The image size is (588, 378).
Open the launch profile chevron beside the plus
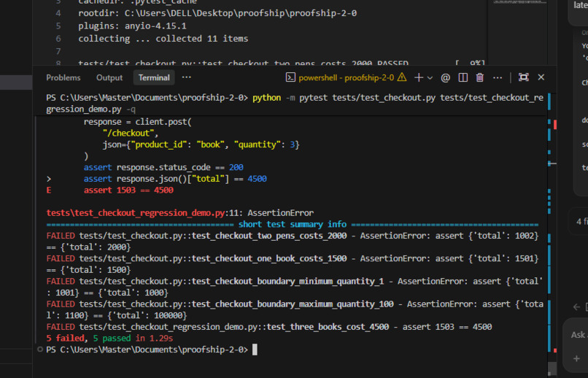click(x=430, y=78)
